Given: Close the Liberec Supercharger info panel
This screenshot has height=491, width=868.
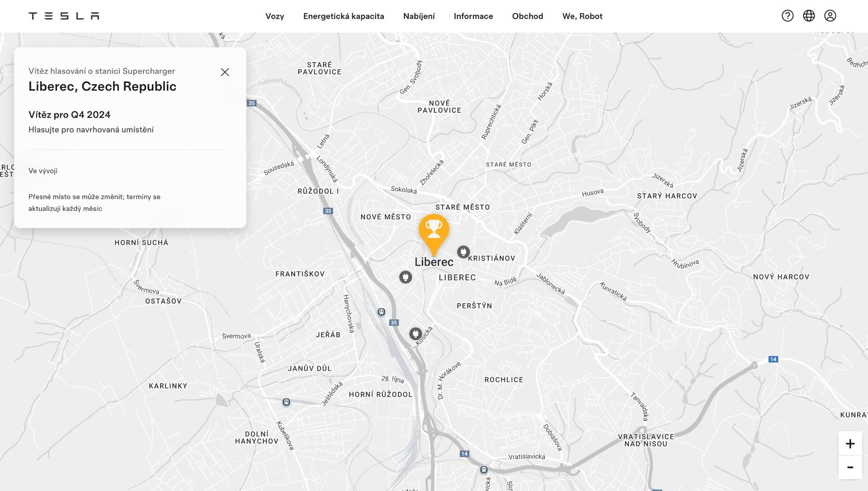Looking at the screenshot, I should (x=225, y=72).
